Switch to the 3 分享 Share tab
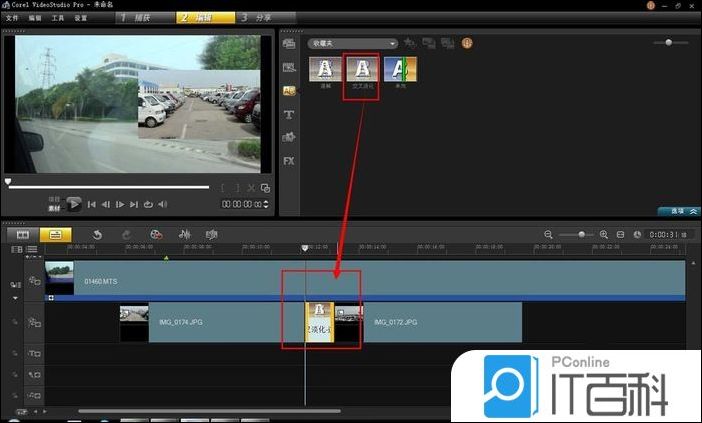The height and width of the screenshot is (423, 702). (x=262, y=18)
